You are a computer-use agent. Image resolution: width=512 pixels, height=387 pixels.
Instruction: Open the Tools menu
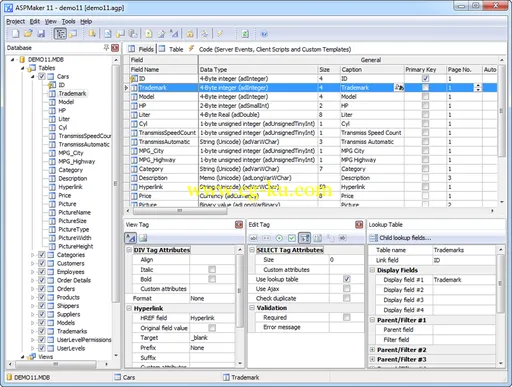(x=68, y=21)
